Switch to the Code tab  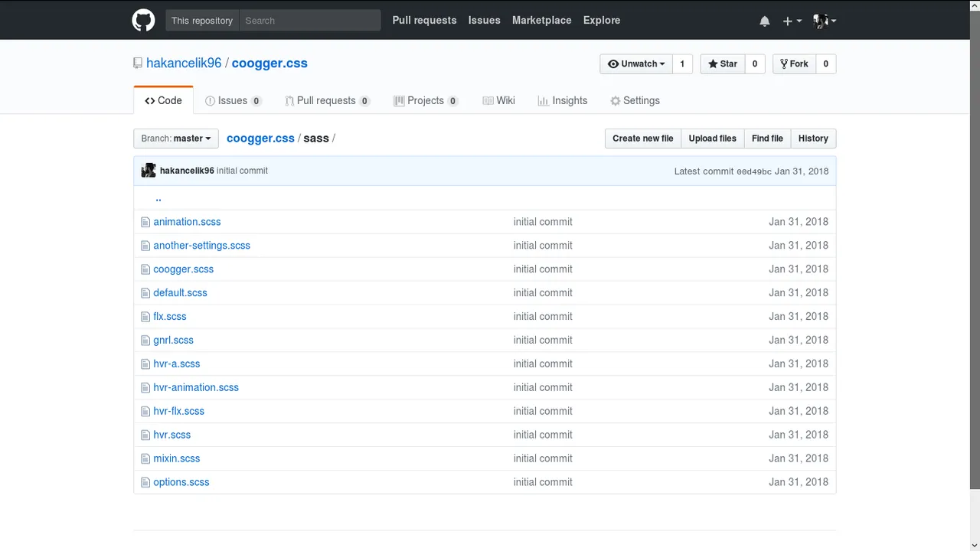(x=163, y=100)
